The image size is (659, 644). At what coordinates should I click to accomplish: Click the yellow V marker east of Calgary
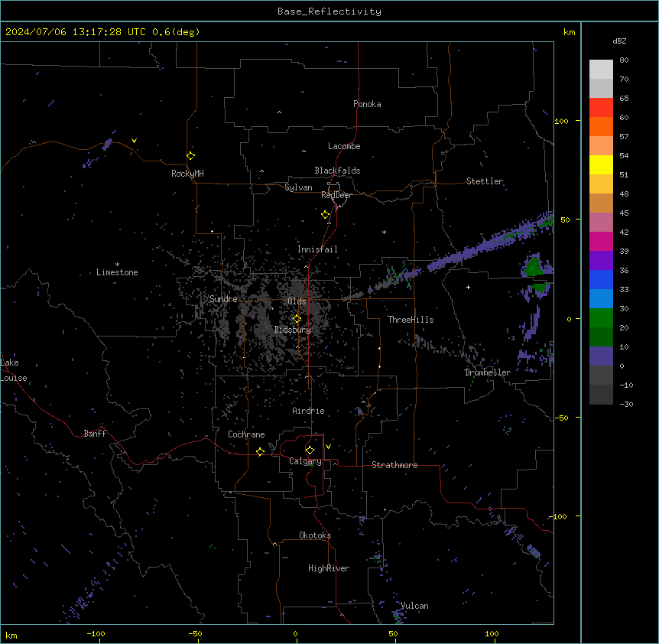coord(328,447)
